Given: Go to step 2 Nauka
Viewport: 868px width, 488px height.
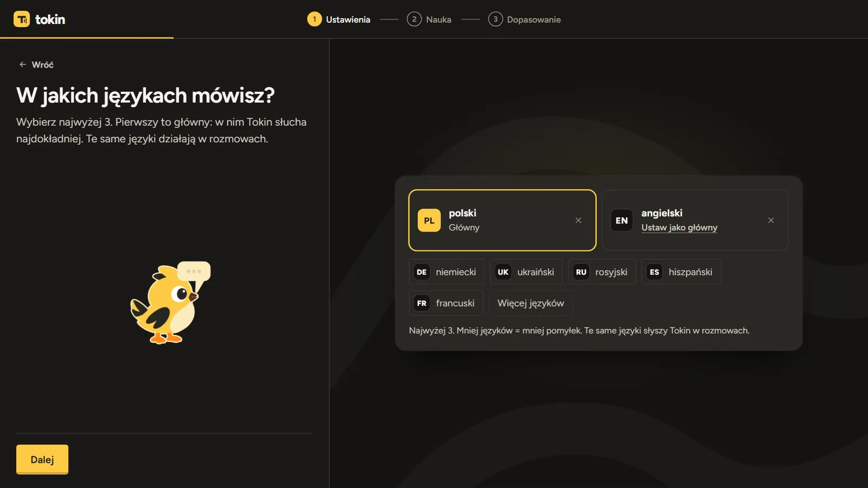Looking at the screenshot, I should tap(429, 20).
